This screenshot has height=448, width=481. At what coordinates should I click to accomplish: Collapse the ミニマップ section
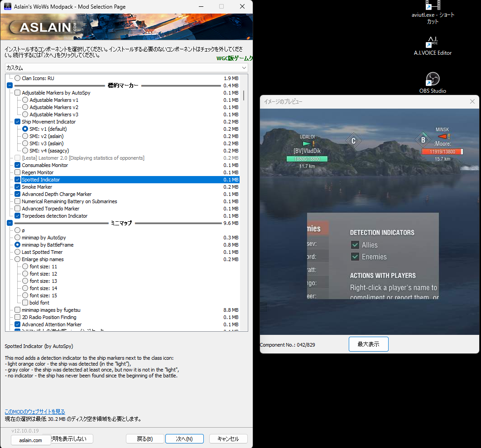10,223
